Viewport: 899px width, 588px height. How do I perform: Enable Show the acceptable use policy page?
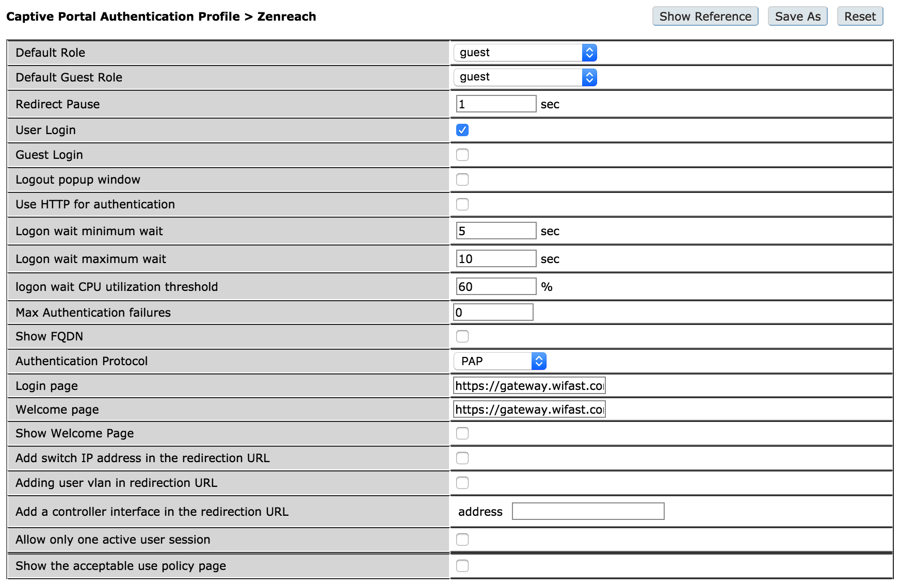[x=462, y=565]
